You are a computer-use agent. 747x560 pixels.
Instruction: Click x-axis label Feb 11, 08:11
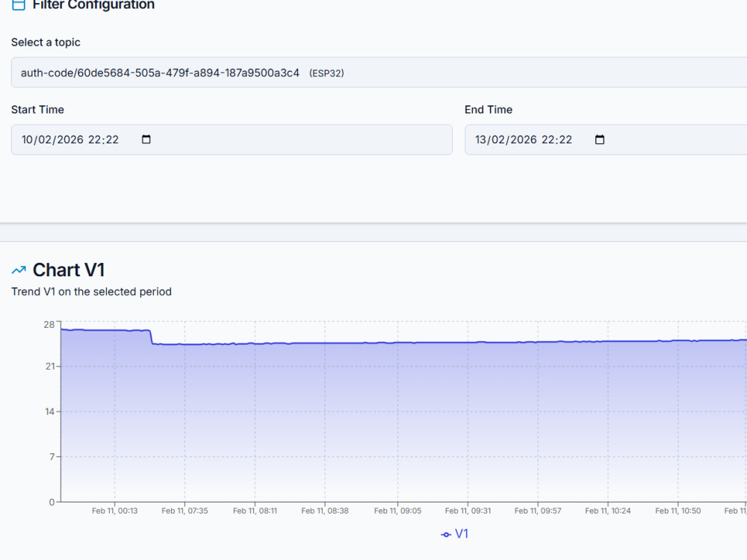pyautogui.click(x=255, y=511)
